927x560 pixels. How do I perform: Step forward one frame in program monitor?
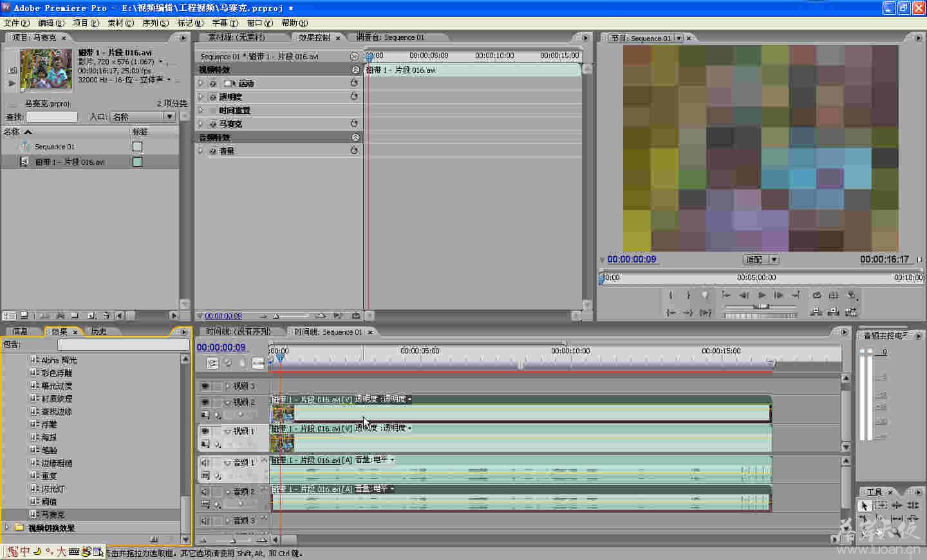click(x=778, y=295)
